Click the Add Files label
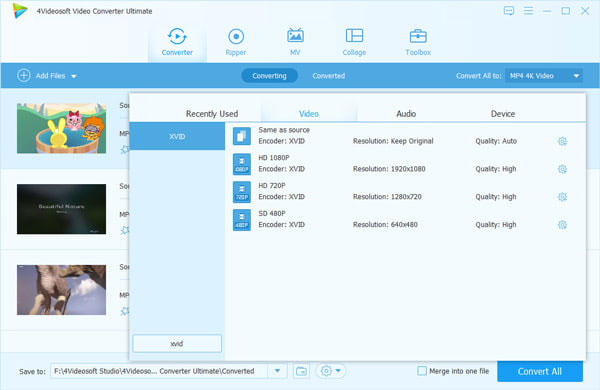This screenshot has height=390, width=600. click(51, 76)
